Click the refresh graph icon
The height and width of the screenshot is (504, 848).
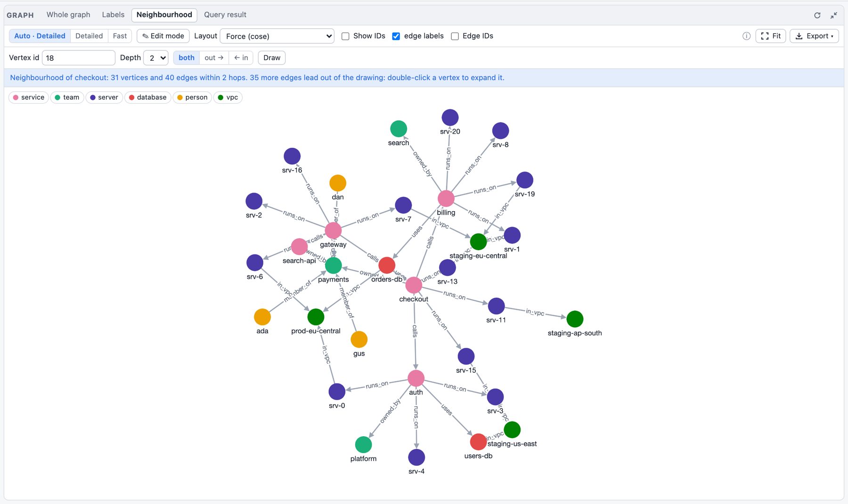[x=817, y=15]
